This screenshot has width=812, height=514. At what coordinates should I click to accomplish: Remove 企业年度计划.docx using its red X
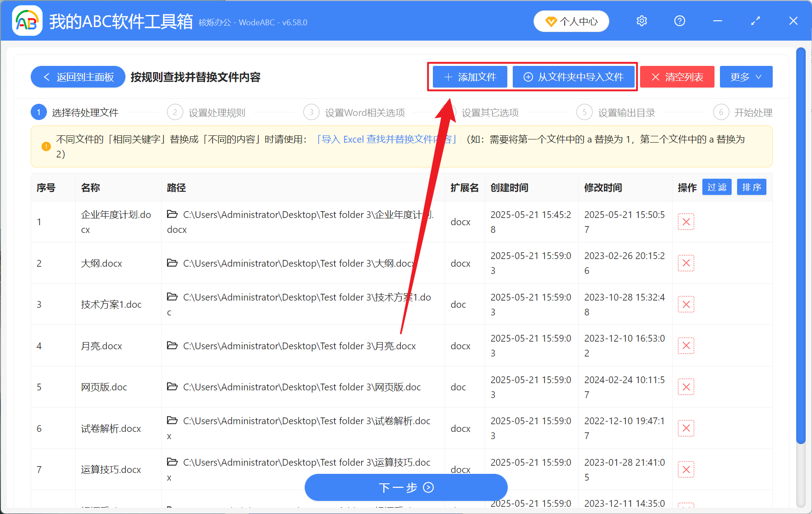point(686,222)
